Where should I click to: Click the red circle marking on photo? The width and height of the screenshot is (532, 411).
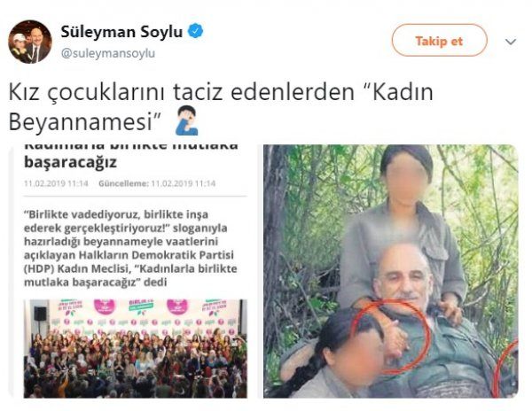[x=391, y=337]
